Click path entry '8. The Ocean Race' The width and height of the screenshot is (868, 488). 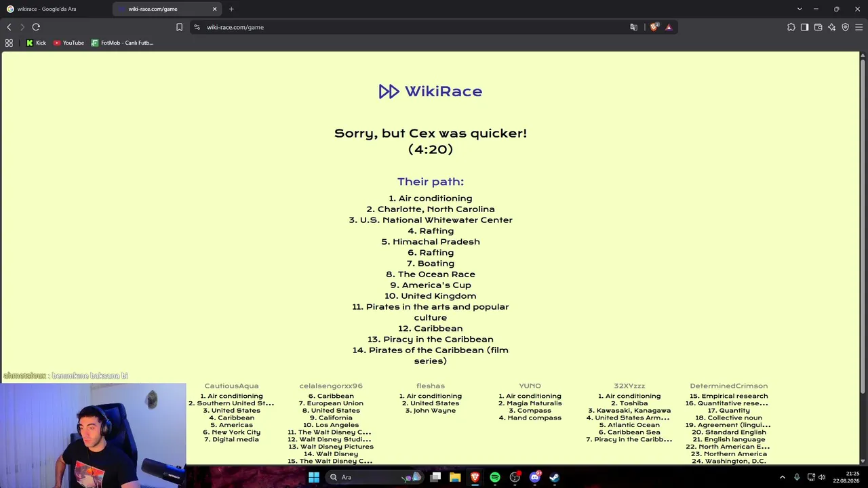click(x=431, y=274)
